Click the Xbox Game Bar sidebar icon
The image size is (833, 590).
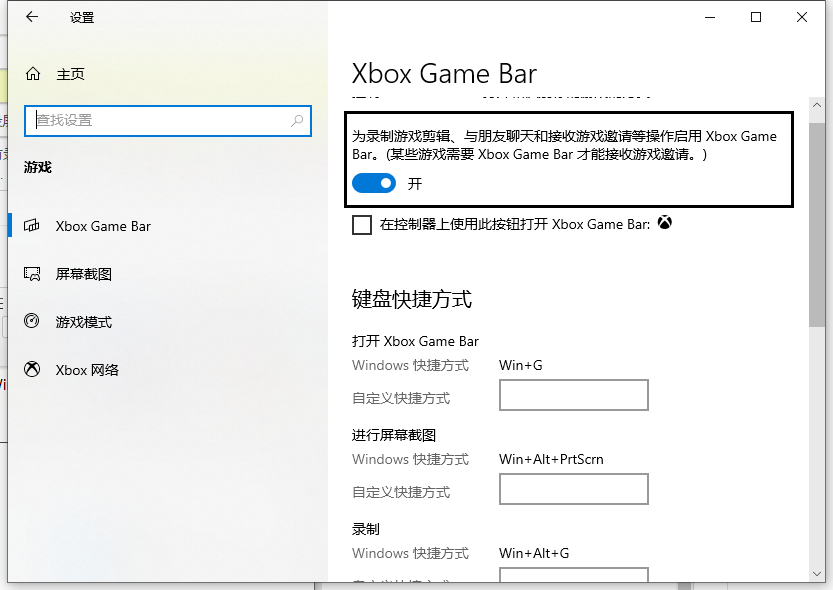[x=32, y=226]
